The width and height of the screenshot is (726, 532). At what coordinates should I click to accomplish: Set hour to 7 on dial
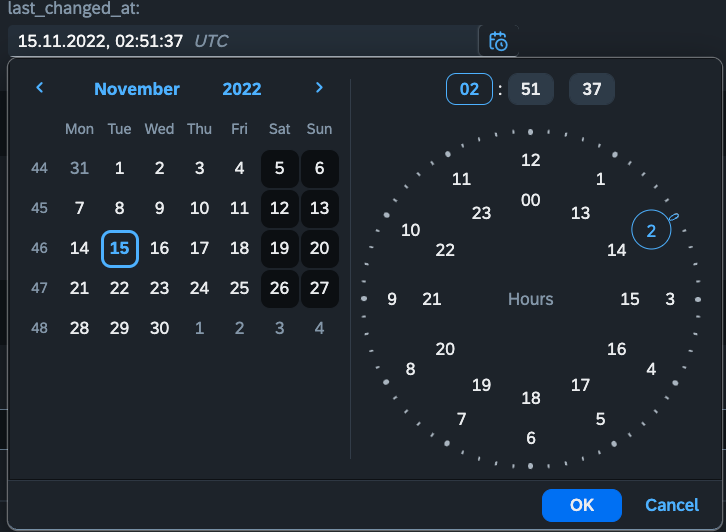(x=461, y=419)
